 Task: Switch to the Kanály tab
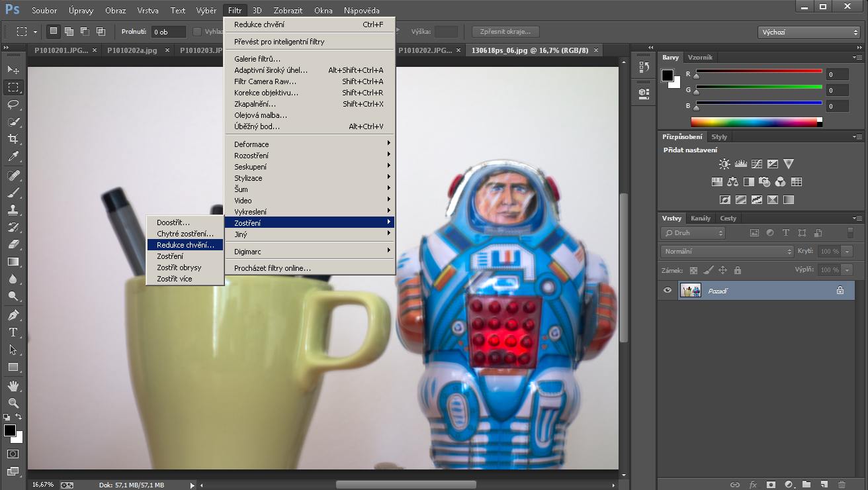point(700,218)
